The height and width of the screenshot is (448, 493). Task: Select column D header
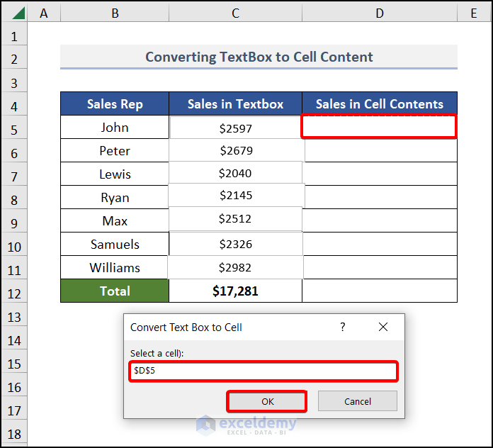pyautogui.click(x=380, y=13)
